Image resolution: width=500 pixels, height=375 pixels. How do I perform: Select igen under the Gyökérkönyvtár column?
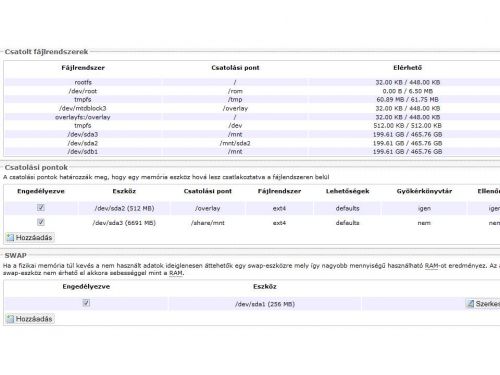424,208
